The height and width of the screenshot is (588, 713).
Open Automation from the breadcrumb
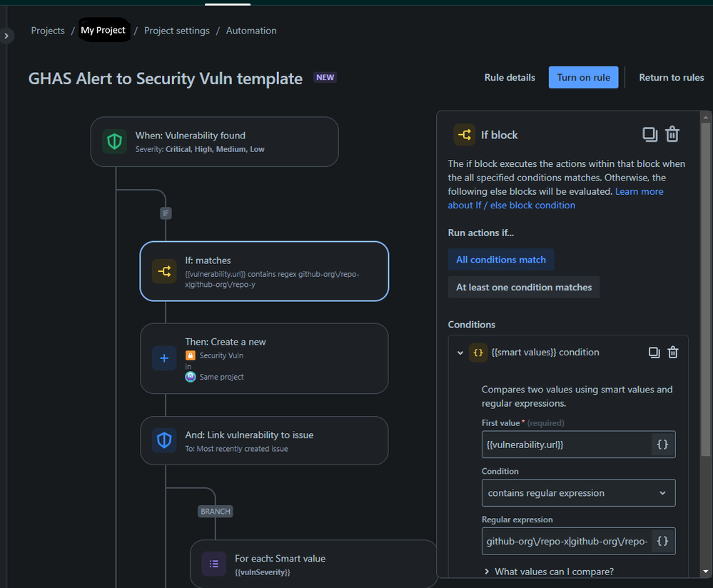point(251,31)
